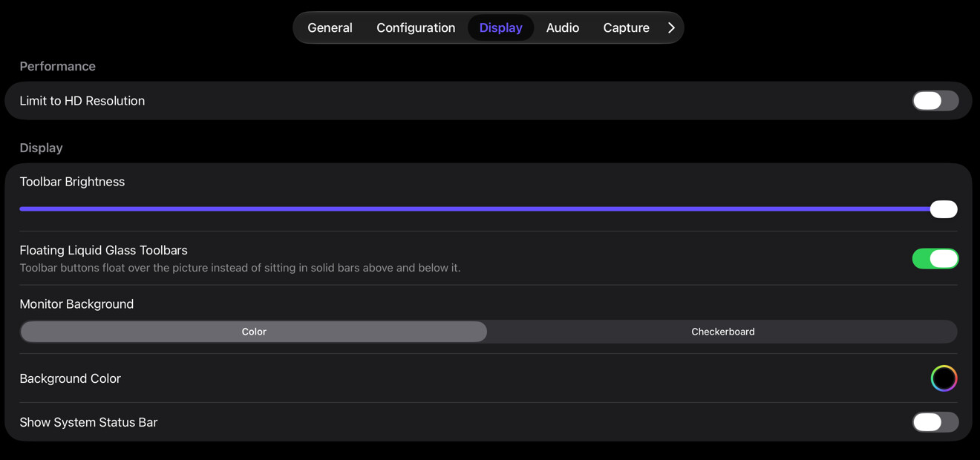
Task: Open the Capture tab
Action: tap(626, 27)
